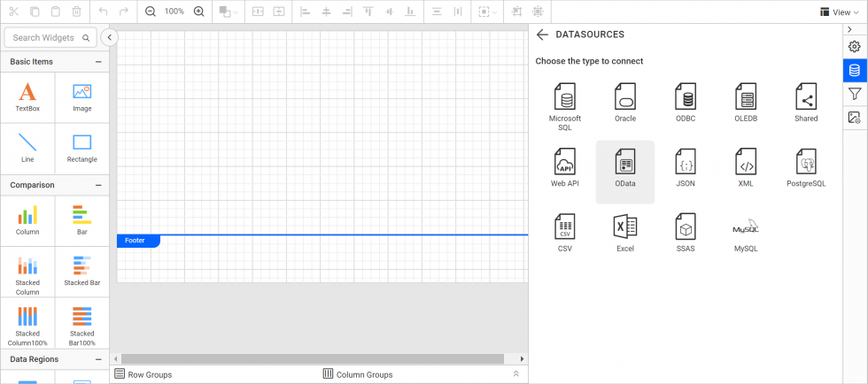Click the Delete trash icon

(x=77, y=12)
